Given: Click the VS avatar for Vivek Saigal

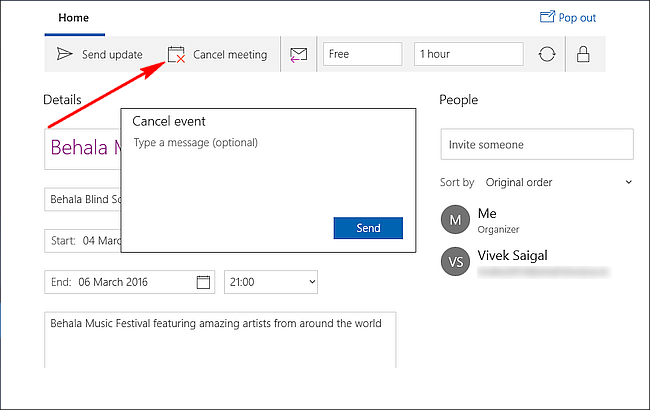Looking at the screenshot, I should pos(455,262).
